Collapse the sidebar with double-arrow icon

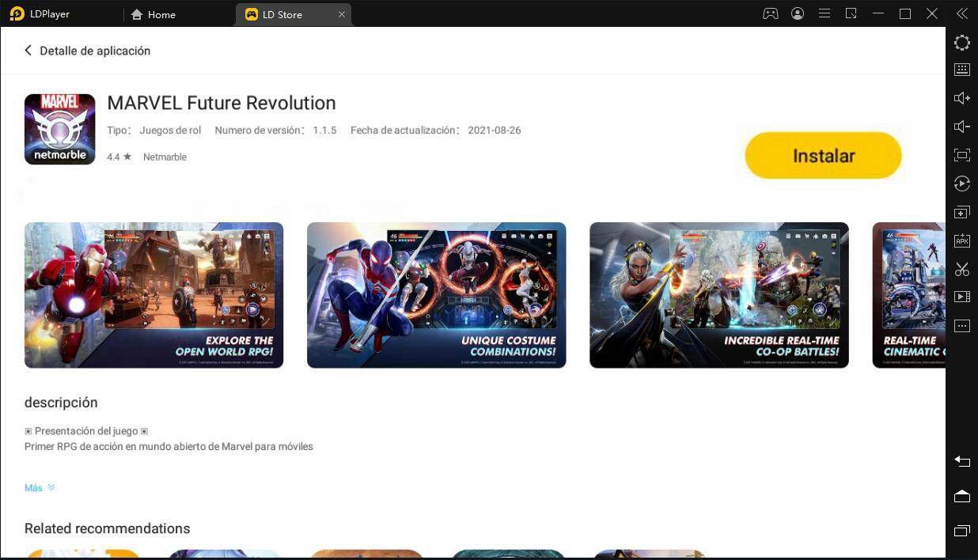pos(962,13)
